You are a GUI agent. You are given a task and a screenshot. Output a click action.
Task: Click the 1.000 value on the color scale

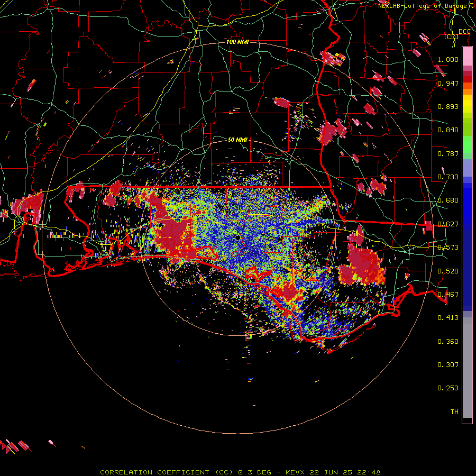point(448,59)
